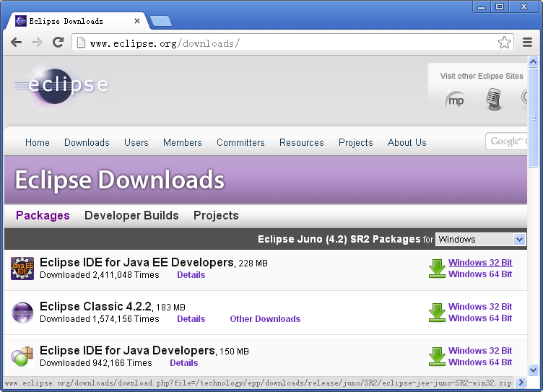The image size is (543, 392).
Task: Focus the Google search box
Action: [507, 141]
